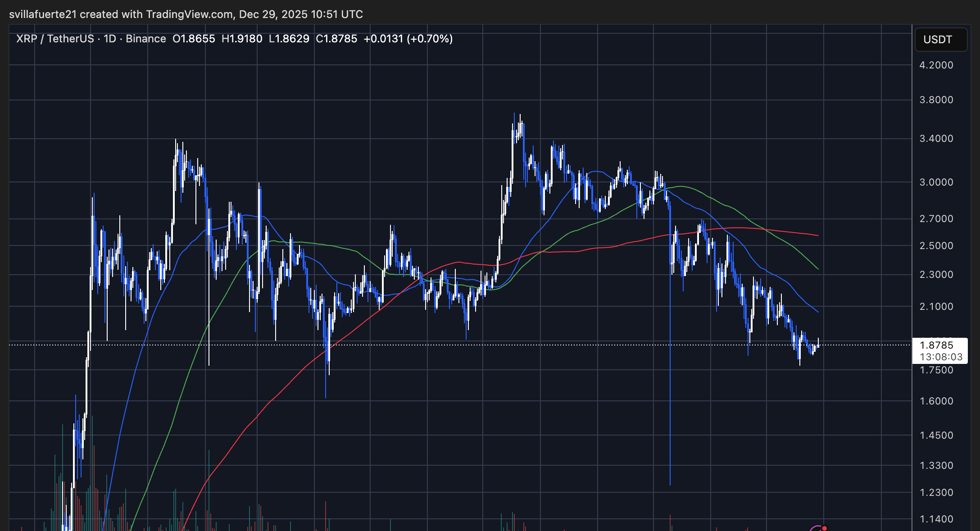Click the open price value O1.8655
980x531 pixels.
coord(194,39)
